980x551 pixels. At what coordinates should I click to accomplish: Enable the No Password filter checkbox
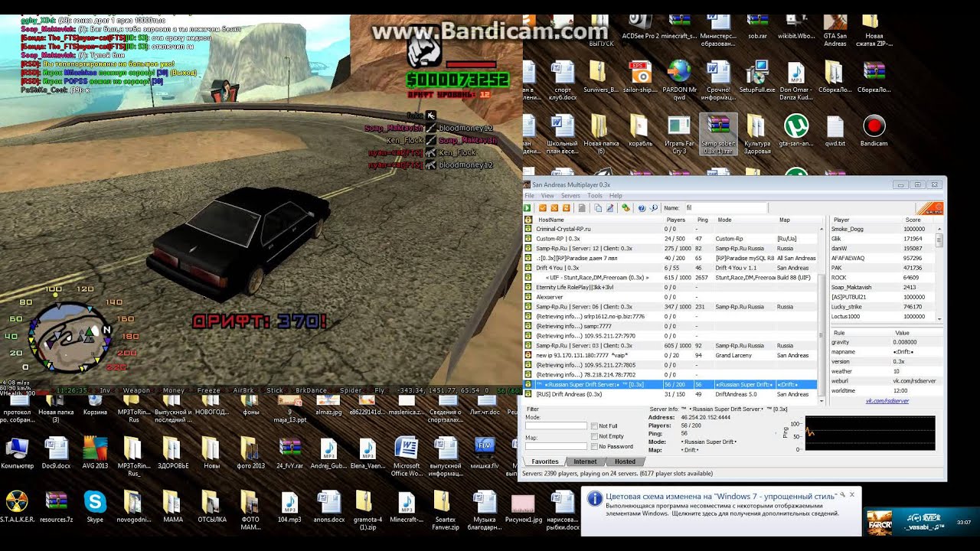click(594, 446)
